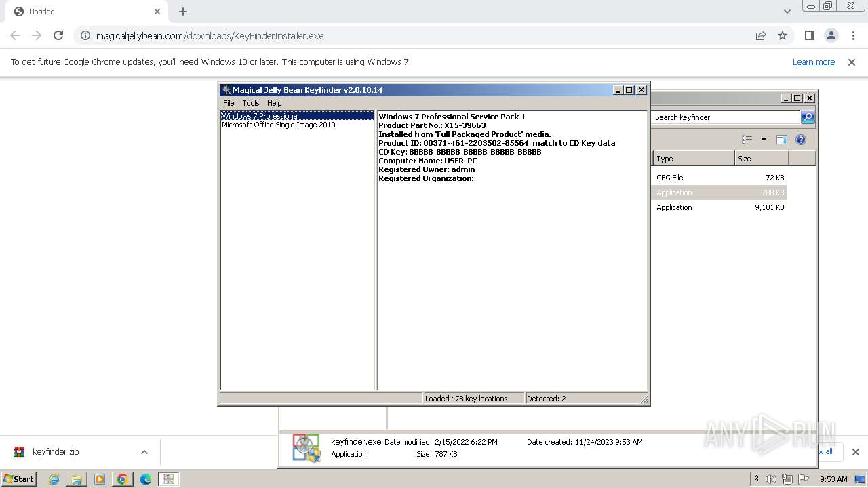868x488 pixels.
Task: Open the Keyfinder Tools menu
Action: pos(251,103)
